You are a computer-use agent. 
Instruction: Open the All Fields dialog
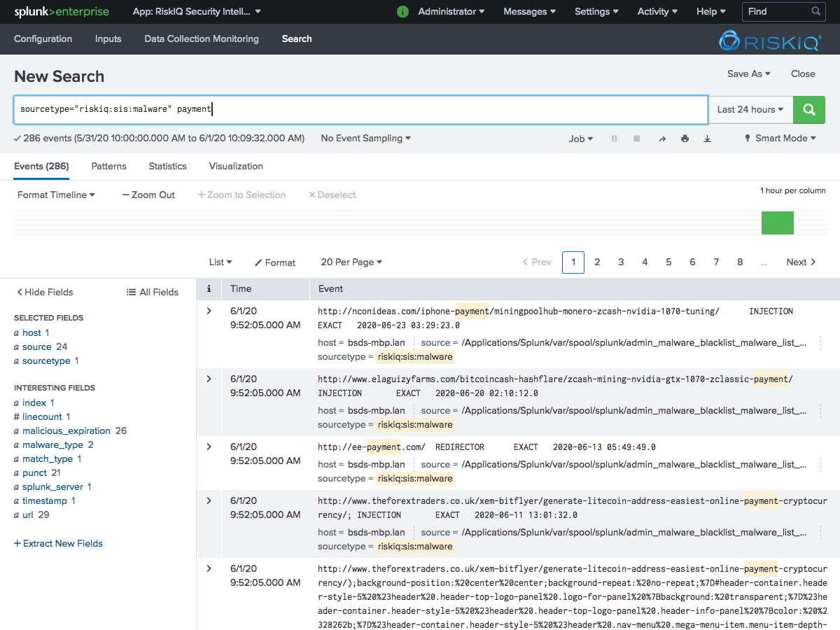(152, 291)
